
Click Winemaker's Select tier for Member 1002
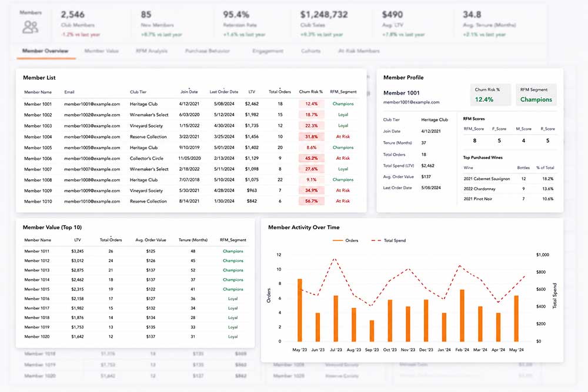(x=149, y=115)
